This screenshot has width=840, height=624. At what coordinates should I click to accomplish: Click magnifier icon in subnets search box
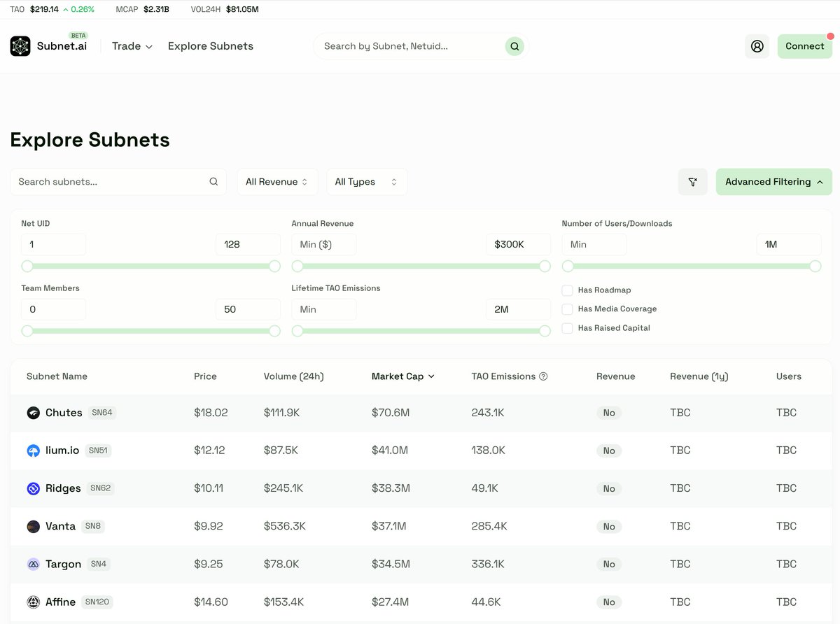point(213,182)
